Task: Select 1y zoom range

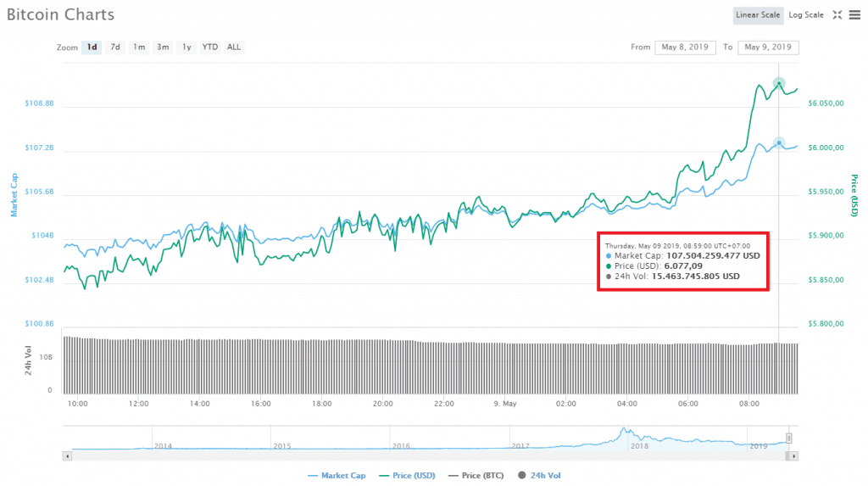Action: [x=186, y=47]
